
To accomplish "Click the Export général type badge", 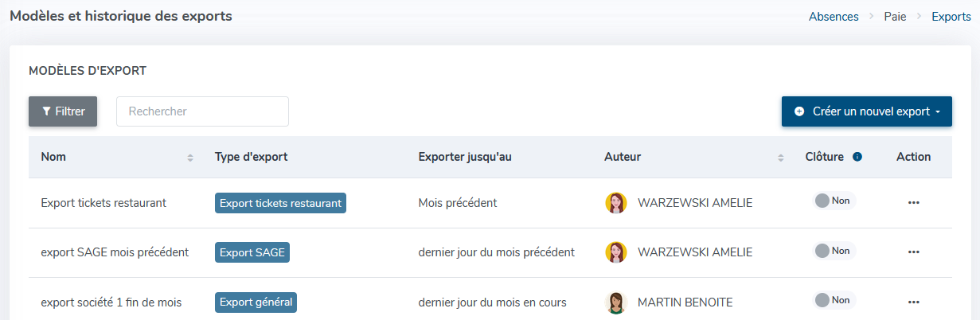I will pyautogui.click(x=256, y=302).
